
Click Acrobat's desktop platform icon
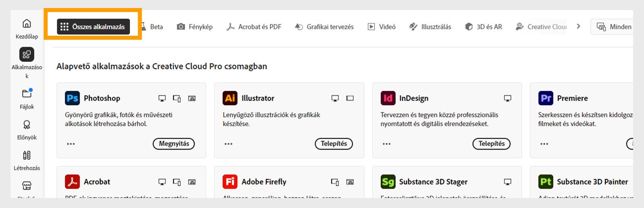[x=162, y=182]
